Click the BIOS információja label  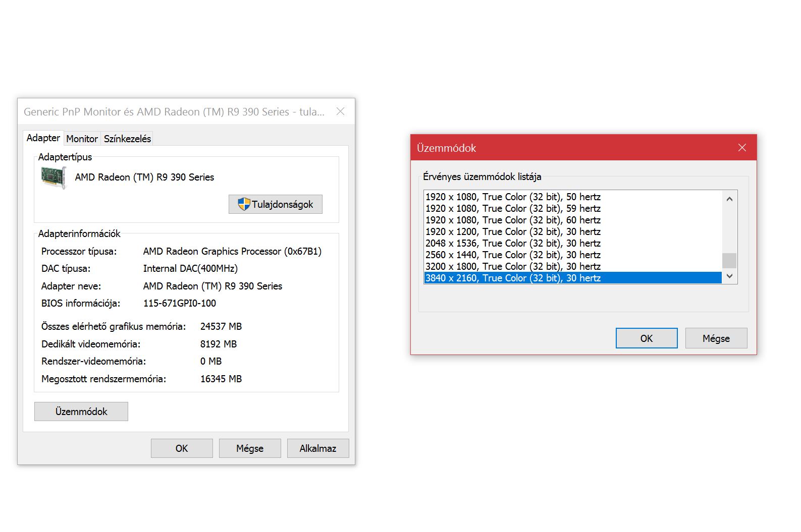coord(81,303)
